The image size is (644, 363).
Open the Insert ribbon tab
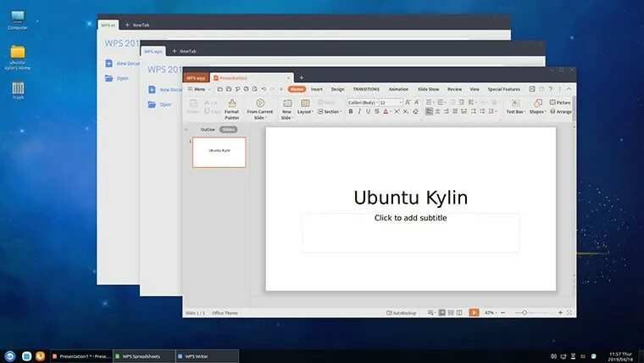(317, 89)
